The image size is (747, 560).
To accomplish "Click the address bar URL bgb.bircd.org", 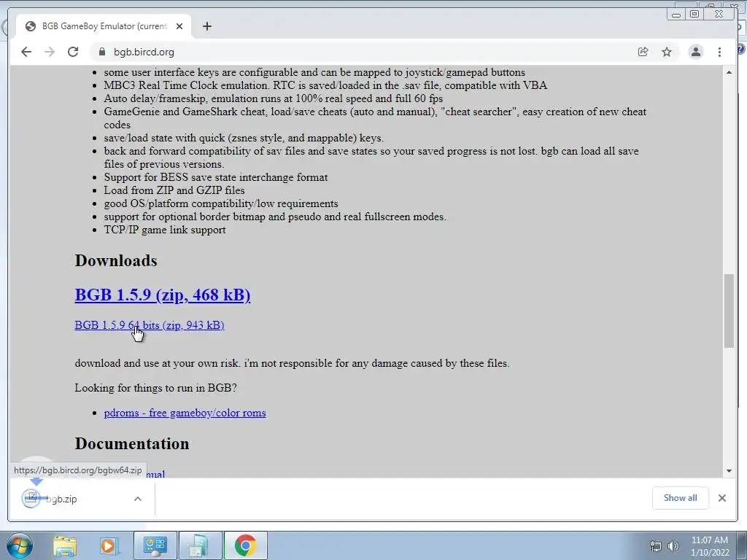I will click(144, 52).
